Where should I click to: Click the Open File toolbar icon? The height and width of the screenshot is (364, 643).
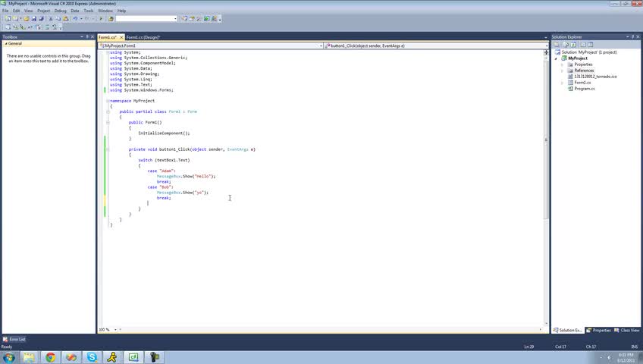pos(27,18)
